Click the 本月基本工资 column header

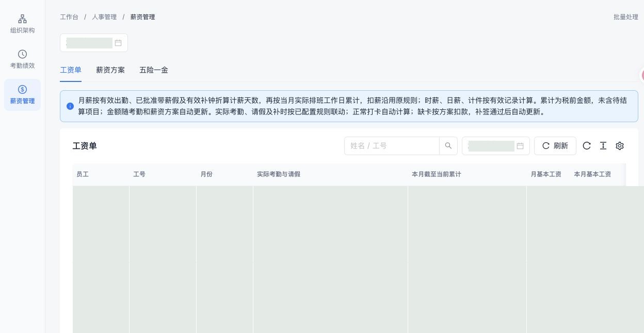point(592,174)
